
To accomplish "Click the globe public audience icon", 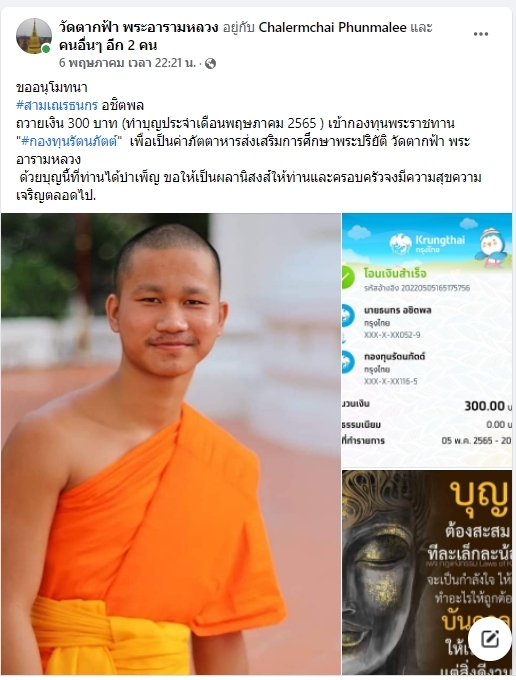I will pos(210,64).
